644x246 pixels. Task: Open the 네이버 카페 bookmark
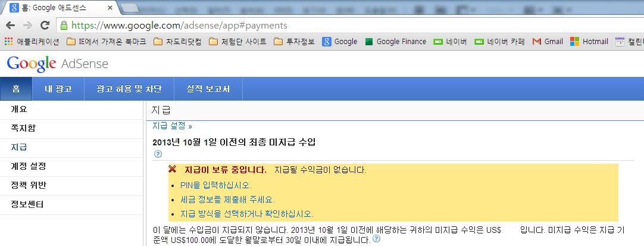coord(499,42)
